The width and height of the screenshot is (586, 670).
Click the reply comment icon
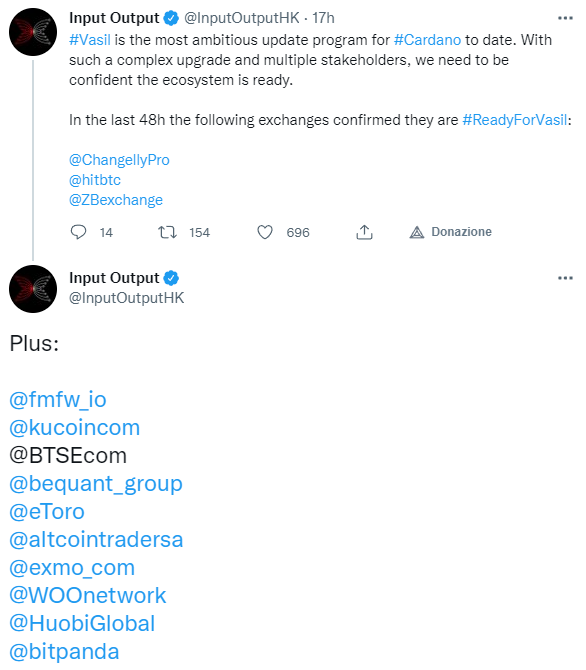click(x=78, y=232)
